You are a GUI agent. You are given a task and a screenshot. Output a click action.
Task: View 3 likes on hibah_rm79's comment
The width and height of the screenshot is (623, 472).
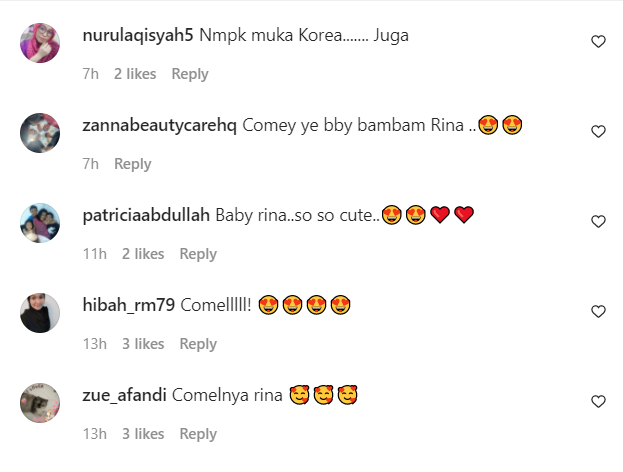(143, 344)
